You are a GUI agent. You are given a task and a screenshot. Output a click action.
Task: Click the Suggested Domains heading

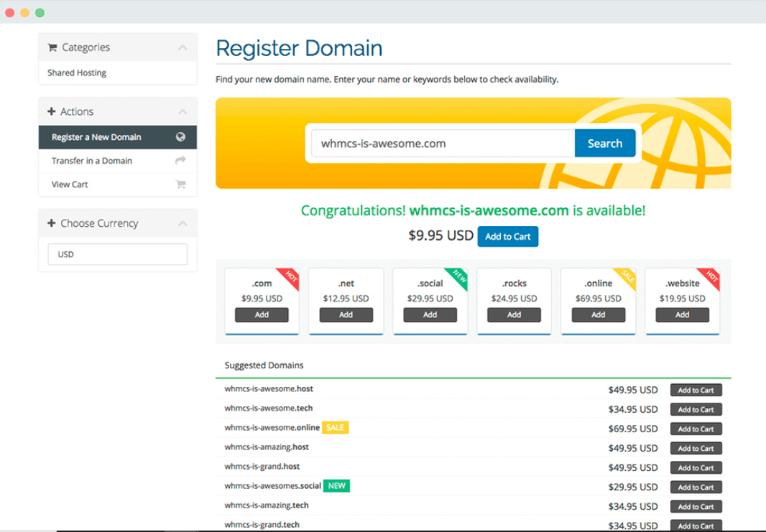pos(264,365)
